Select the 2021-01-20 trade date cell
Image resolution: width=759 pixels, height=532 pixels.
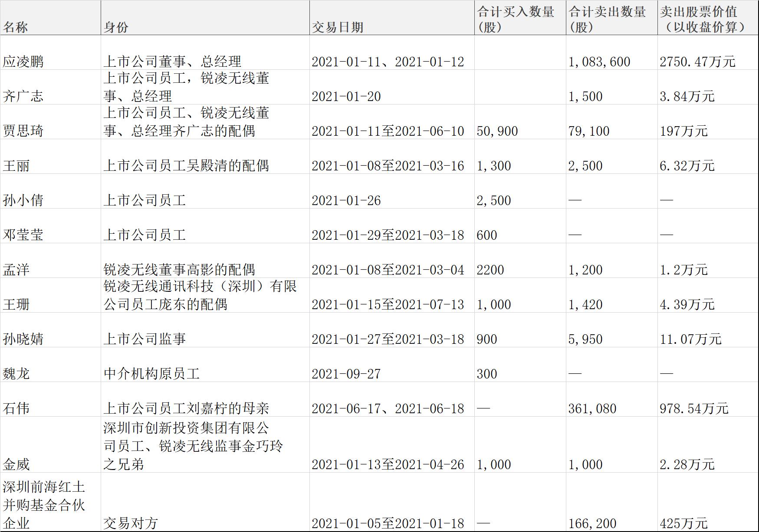coord(392,87)
